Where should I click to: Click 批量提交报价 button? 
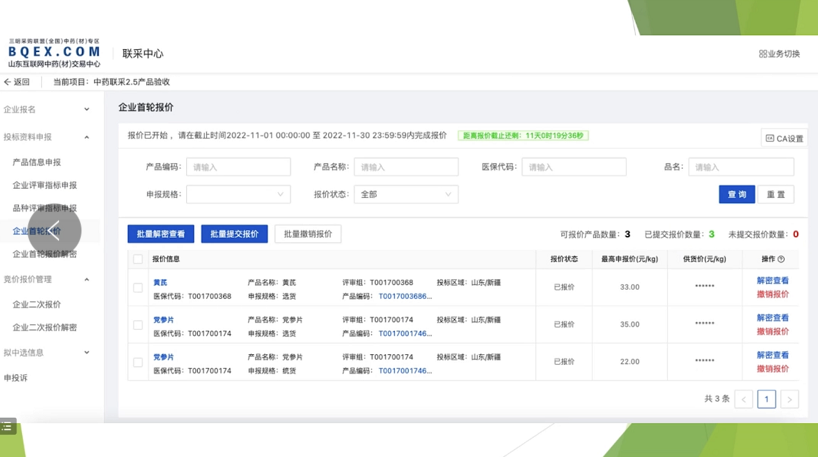[x=234, y=234]
